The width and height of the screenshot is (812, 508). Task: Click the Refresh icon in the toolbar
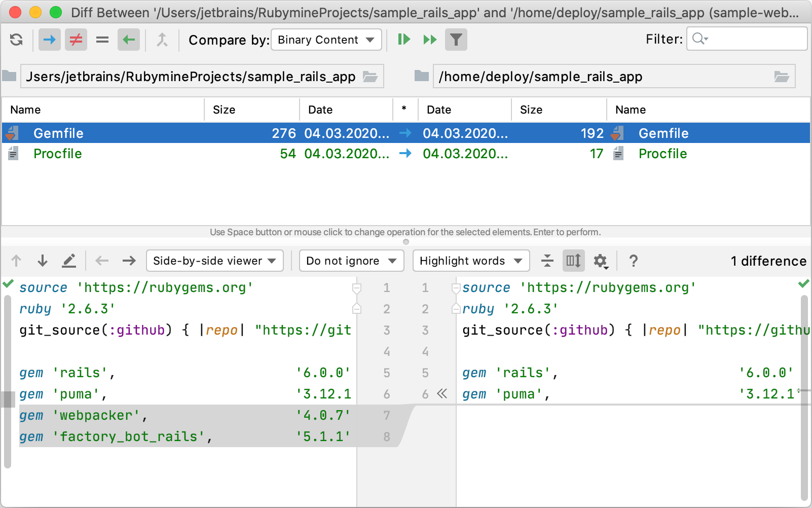click(x=16, y=40)
